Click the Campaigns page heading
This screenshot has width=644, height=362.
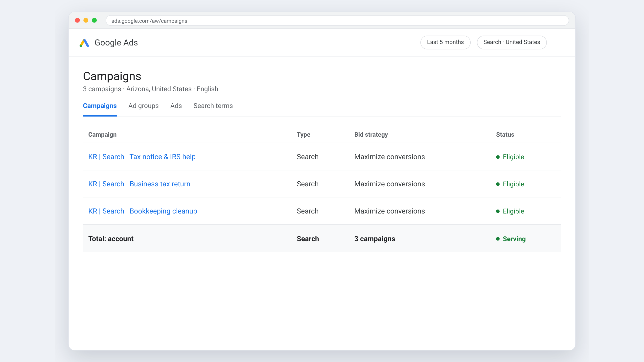point(112,76)
